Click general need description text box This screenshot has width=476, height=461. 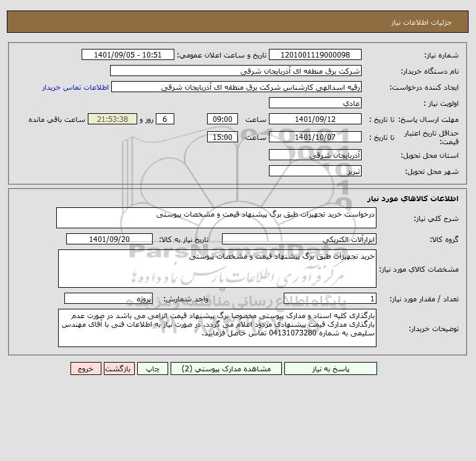tap(216, 218)
